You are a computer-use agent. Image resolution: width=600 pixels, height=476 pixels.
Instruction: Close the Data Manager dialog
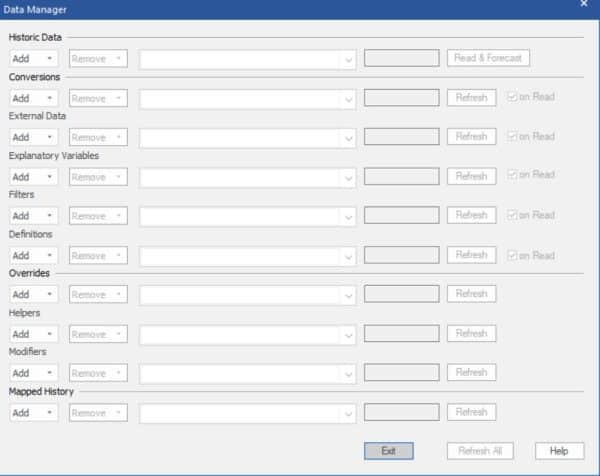coord(584,3)
